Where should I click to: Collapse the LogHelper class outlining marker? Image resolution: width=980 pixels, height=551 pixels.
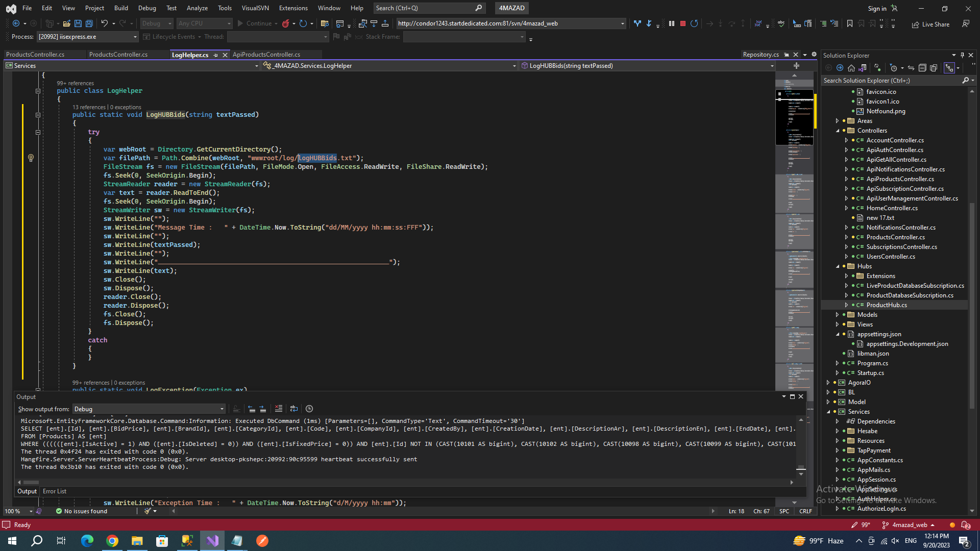[x=38, y=91]
